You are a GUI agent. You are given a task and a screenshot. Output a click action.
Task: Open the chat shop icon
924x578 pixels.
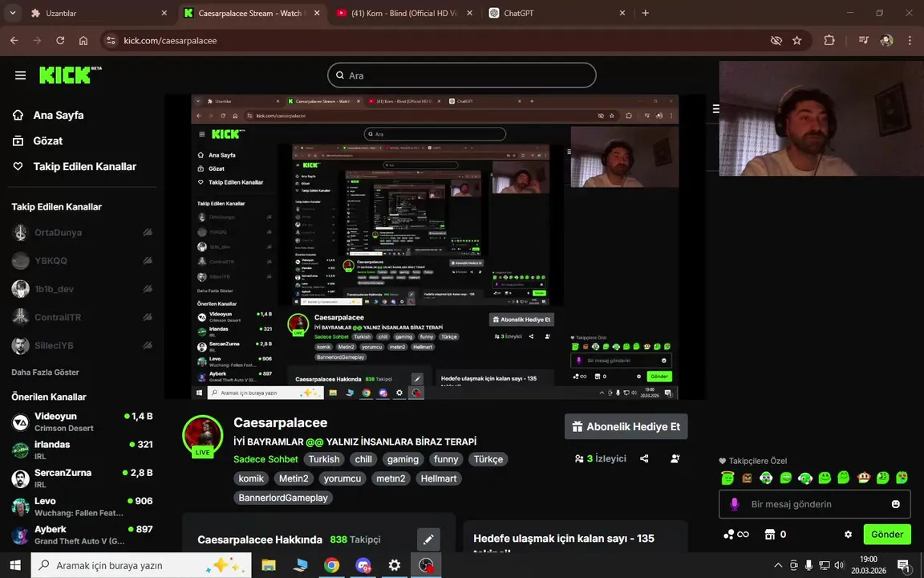pos(770,535)
